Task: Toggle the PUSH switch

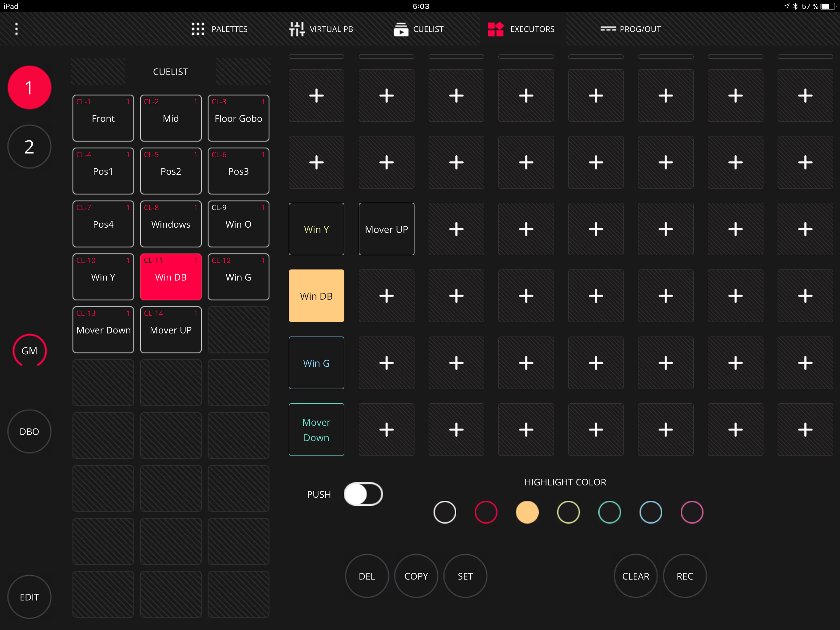Action: tap(363, 494)
